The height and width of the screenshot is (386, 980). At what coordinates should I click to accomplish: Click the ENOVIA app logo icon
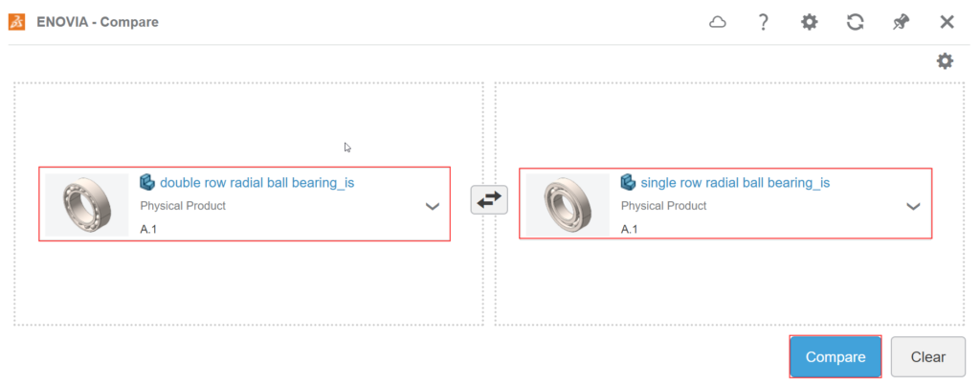pos(17,21)
